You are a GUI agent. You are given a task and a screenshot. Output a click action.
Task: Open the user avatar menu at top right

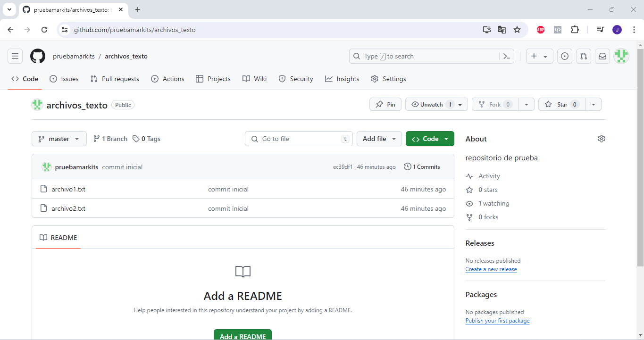(x=621, y=56)
